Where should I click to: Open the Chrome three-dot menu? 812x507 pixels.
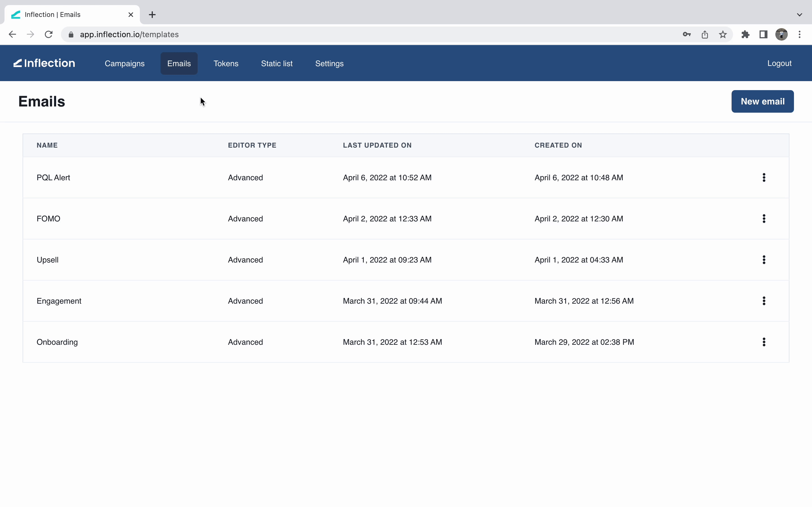[x=799, y=34]
